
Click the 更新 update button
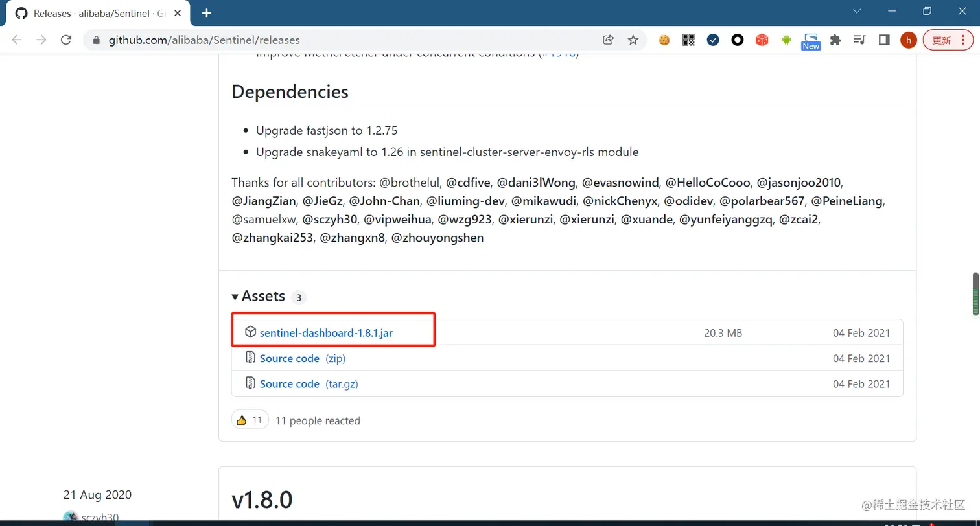click(948, 40)
